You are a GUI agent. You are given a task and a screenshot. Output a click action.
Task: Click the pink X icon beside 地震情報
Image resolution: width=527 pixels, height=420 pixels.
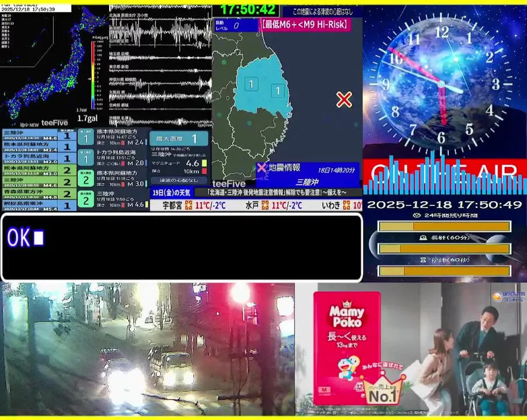click(261, 167)
